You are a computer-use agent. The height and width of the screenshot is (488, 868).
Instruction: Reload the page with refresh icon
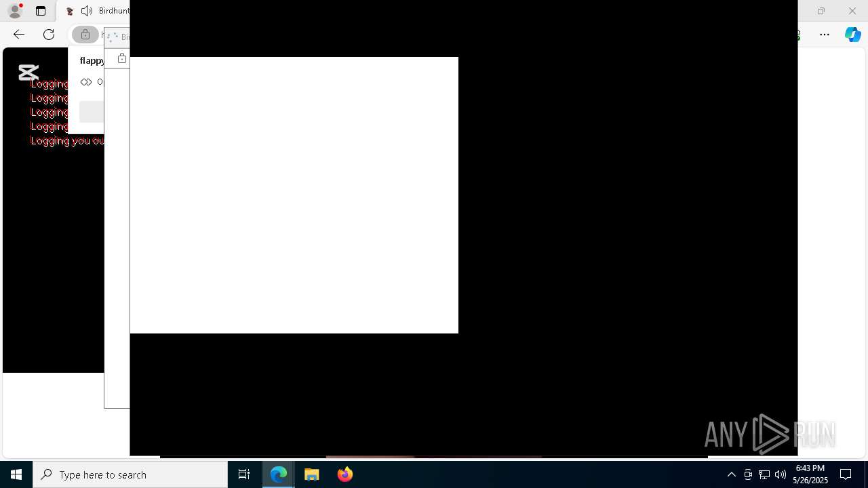tap(49, 35)
